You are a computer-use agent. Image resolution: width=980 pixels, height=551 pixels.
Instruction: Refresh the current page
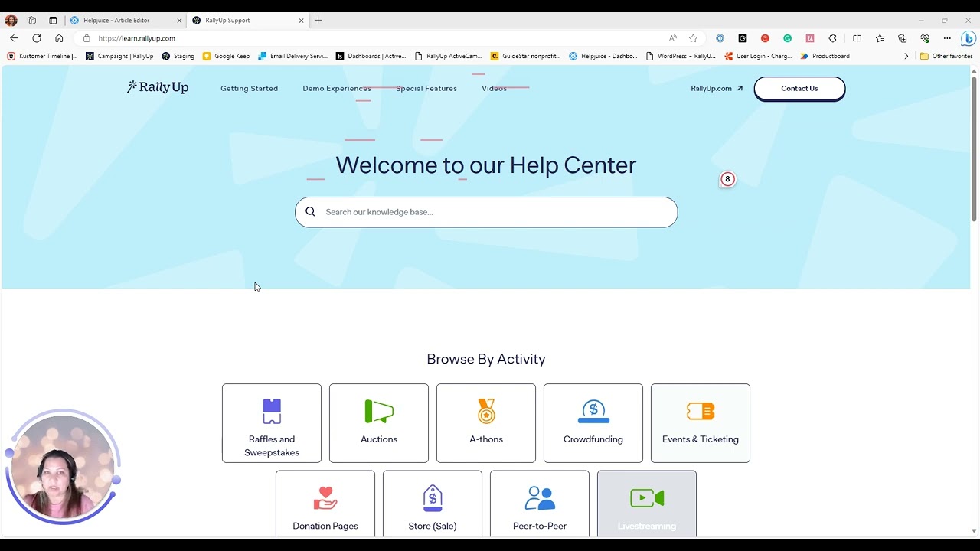pos(37,38)
